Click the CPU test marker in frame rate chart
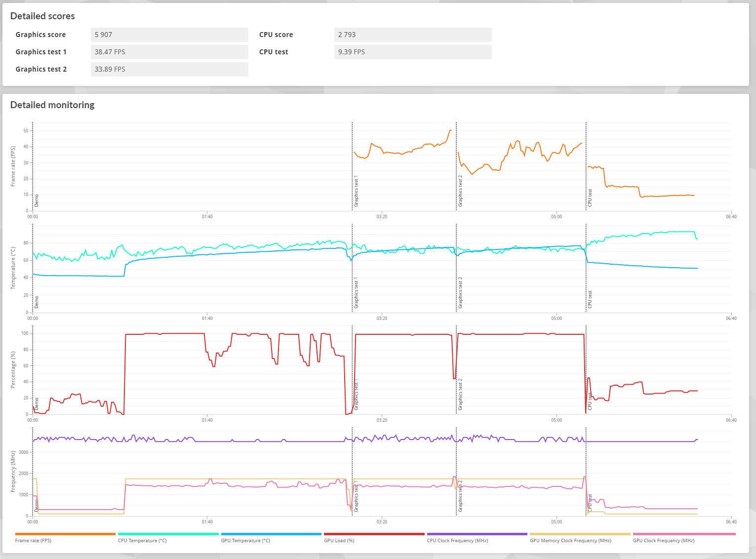Screen dimensions: 756x559 (590, 198)
